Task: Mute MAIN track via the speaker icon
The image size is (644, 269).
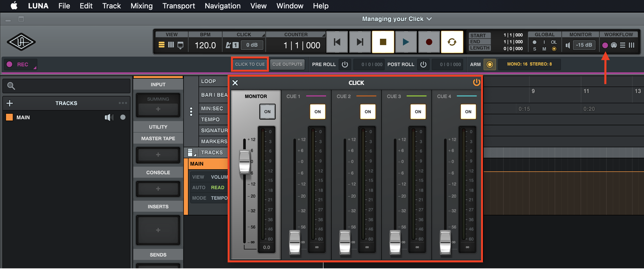Action: 109,117
